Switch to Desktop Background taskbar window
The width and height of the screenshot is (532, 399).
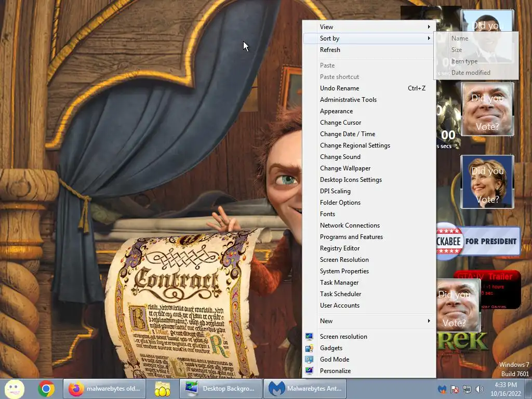[221, 389]
